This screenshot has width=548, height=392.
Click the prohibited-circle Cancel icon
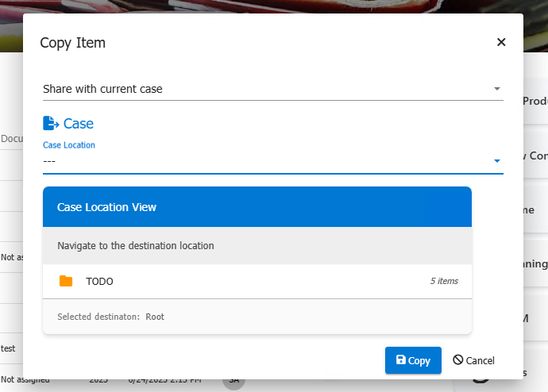[x=457, y=359]
